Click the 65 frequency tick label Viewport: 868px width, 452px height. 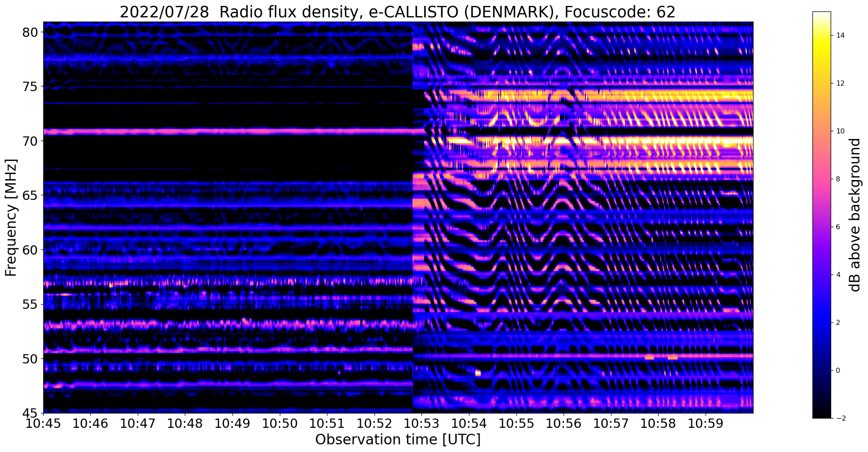30,195
